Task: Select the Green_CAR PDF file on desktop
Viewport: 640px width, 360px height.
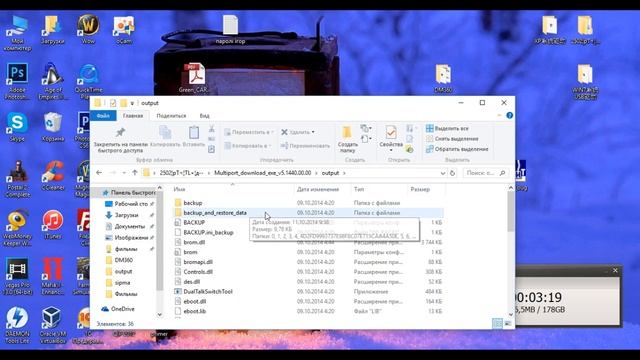Action: 193,78
